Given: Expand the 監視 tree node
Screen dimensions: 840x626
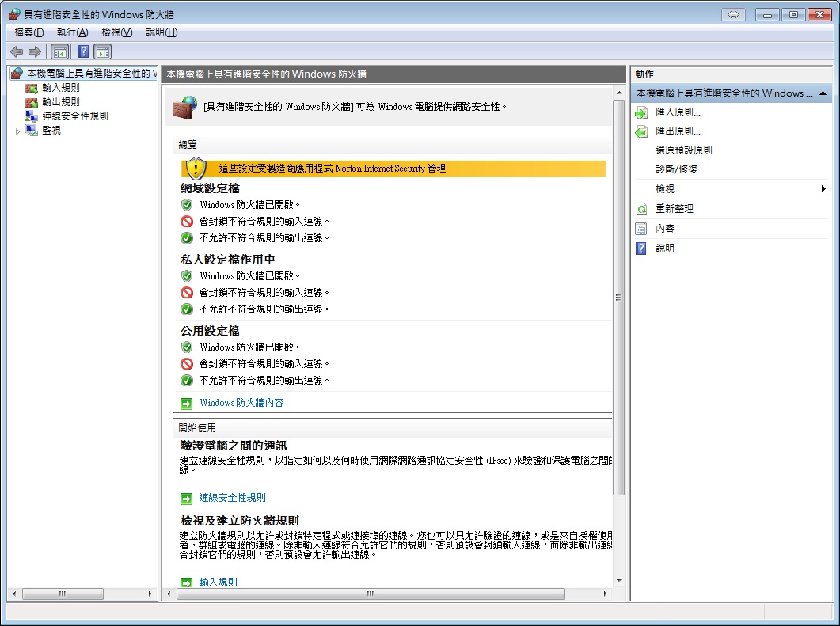Looking at the screenshot, I should coord(17,131).
